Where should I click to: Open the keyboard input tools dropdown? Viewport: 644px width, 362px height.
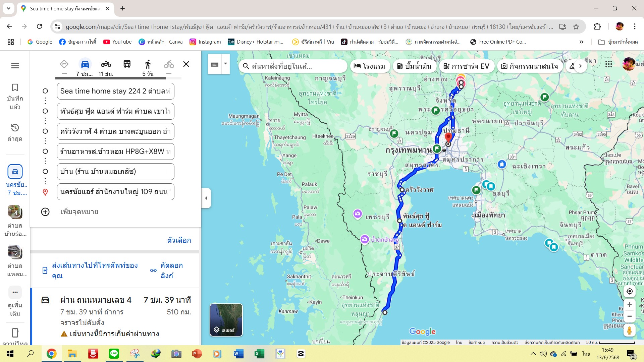coord(226,64)
